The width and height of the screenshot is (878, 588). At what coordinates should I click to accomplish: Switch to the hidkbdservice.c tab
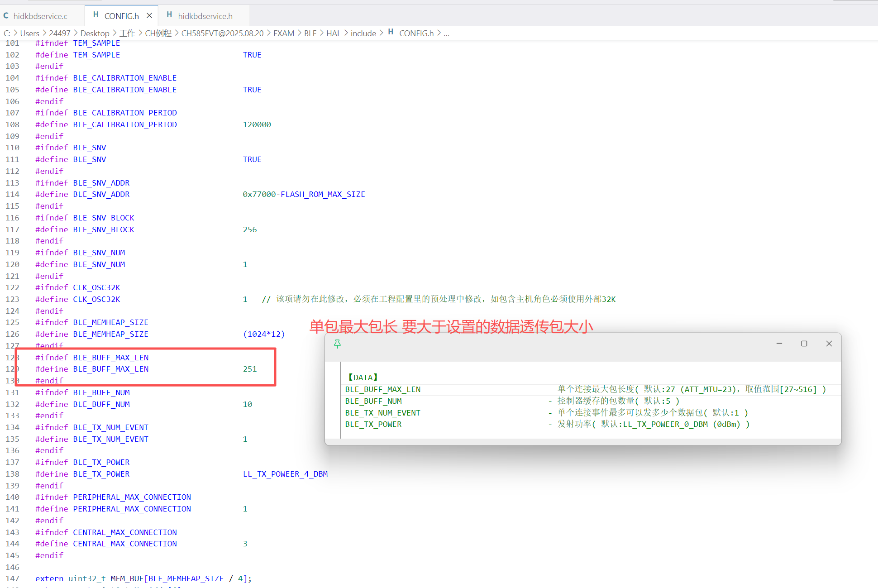point(40,16)
